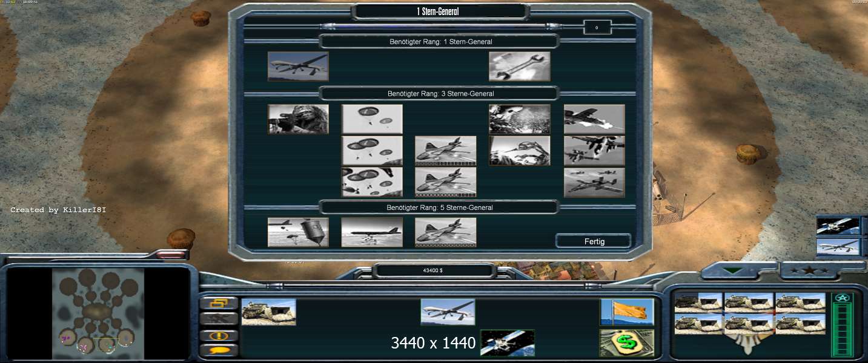868x363 pixels.
Task: Select the rank 5 gunship plane icon
Action: (x=445, y=232)
